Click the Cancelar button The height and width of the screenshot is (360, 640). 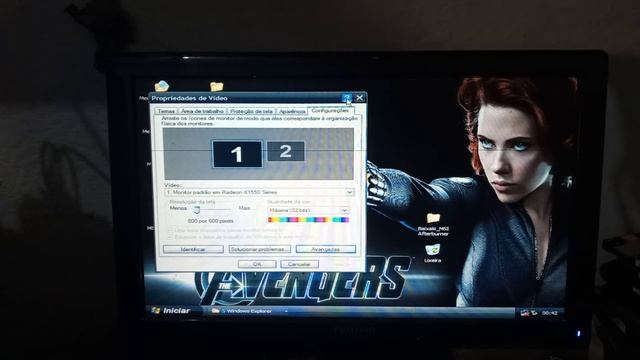point(299,264)
